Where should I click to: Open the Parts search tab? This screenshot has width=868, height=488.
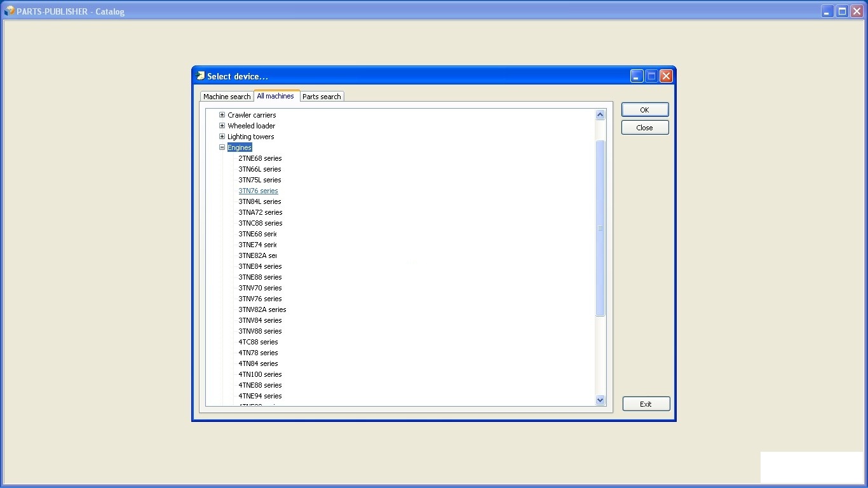tap(322, 97)
